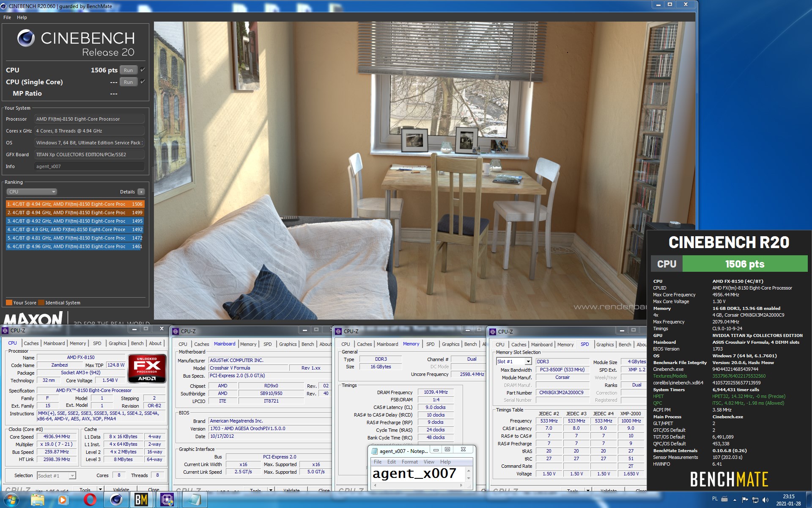
Task: Open Notepad Edit menu
Action: 392,462
